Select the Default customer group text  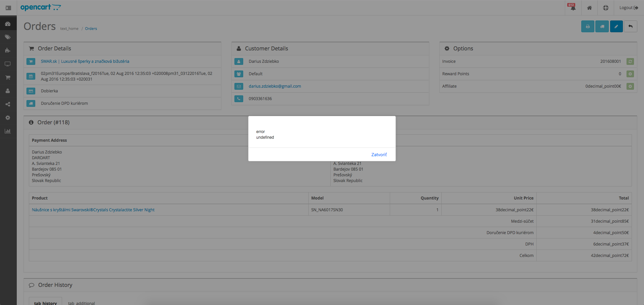pos(256,74)
